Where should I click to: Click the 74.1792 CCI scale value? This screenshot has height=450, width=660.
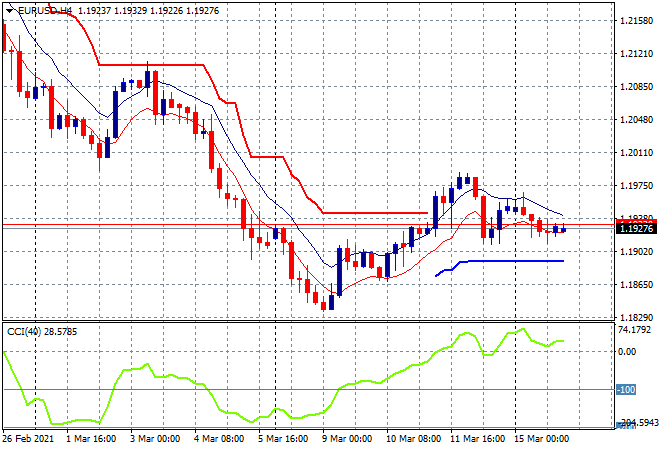634,330
